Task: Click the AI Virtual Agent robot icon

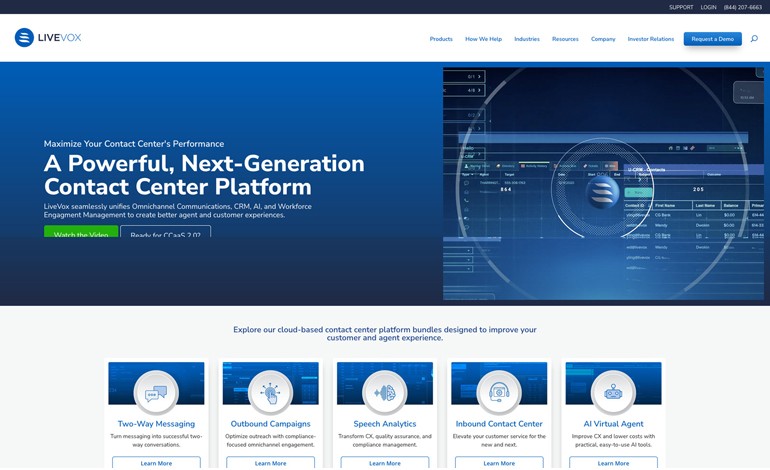Action: (613, 393)
